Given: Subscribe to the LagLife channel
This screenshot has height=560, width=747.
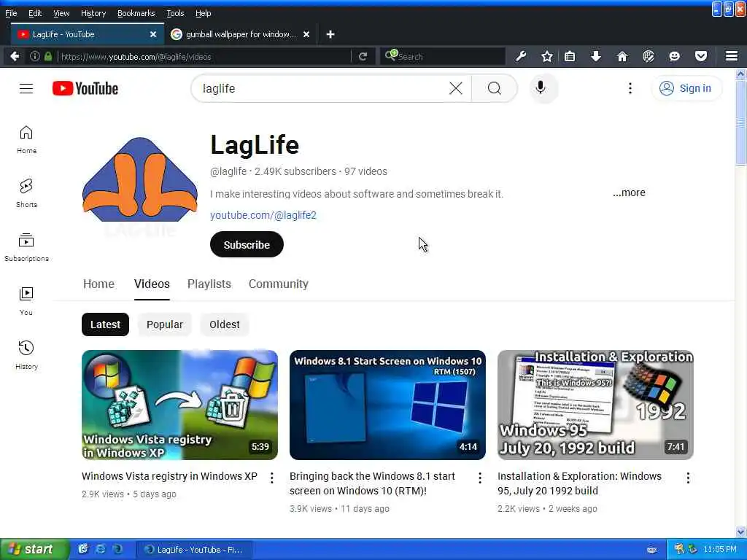Looking at the screenshot, I should tap(247, 245).
